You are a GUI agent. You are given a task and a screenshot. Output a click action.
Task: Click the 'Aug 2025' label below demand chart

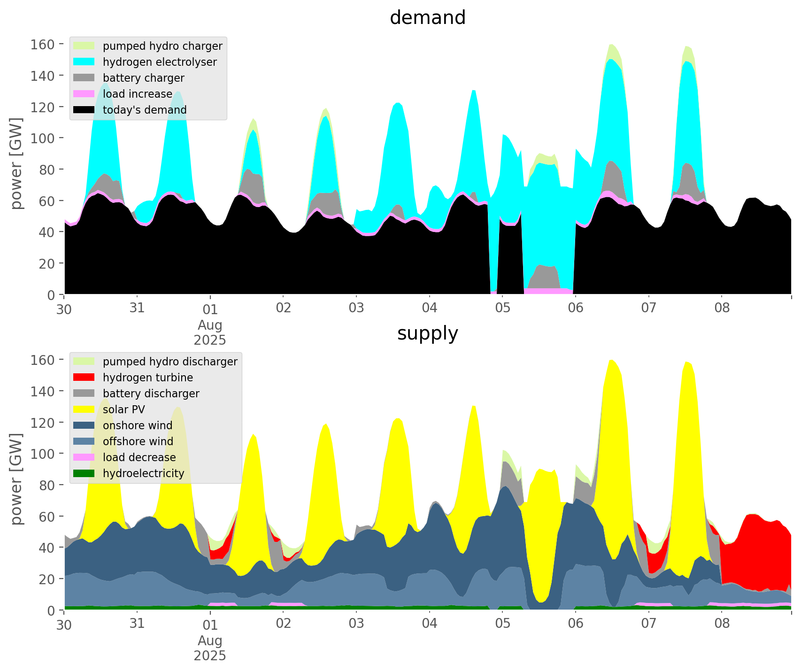(x=210, y=332)
